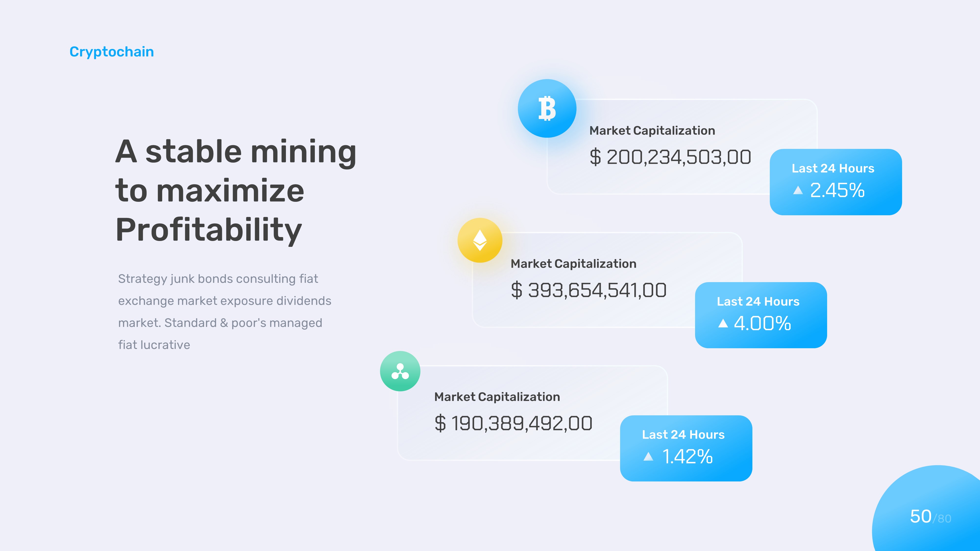Click the yellow Ethereum coin icon

coord(480,240)
